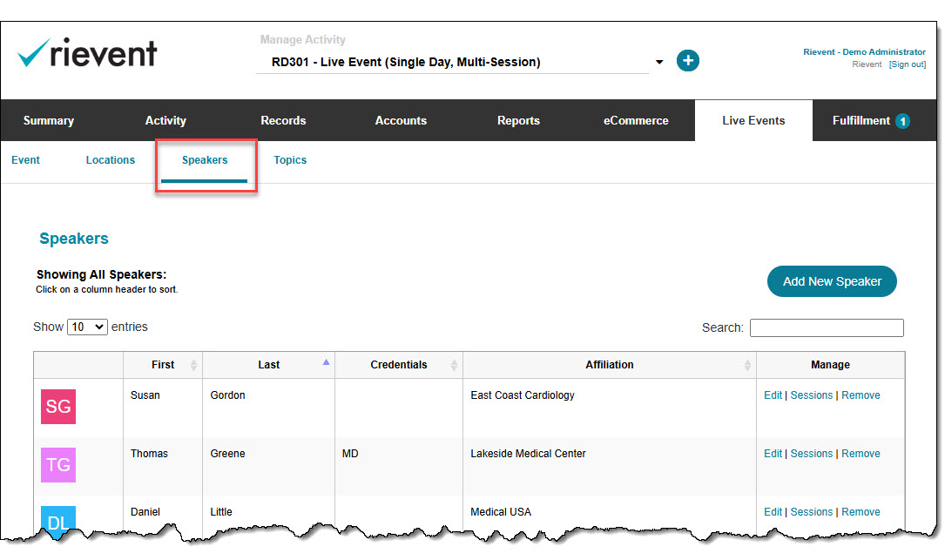Click the Credentials column header
945x560 pixels.
pyautogui.click(x=398, y=365)
